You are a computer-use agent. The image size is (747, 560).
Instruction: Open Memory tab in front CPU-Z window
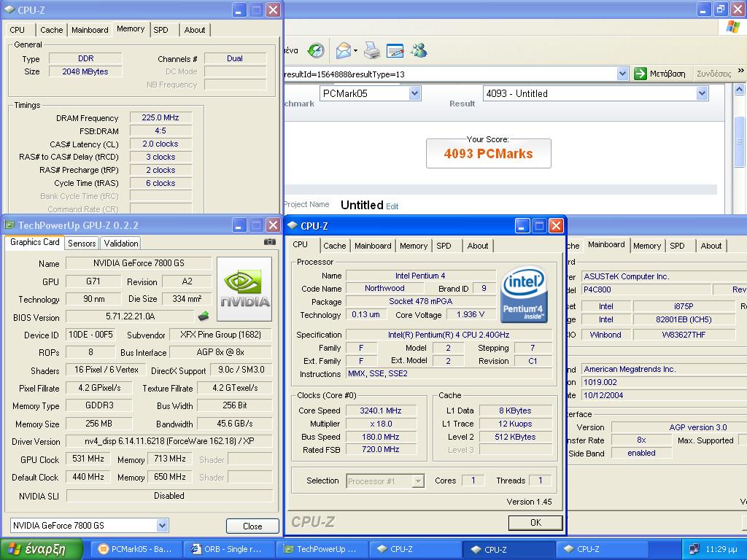tap(414, 246)
